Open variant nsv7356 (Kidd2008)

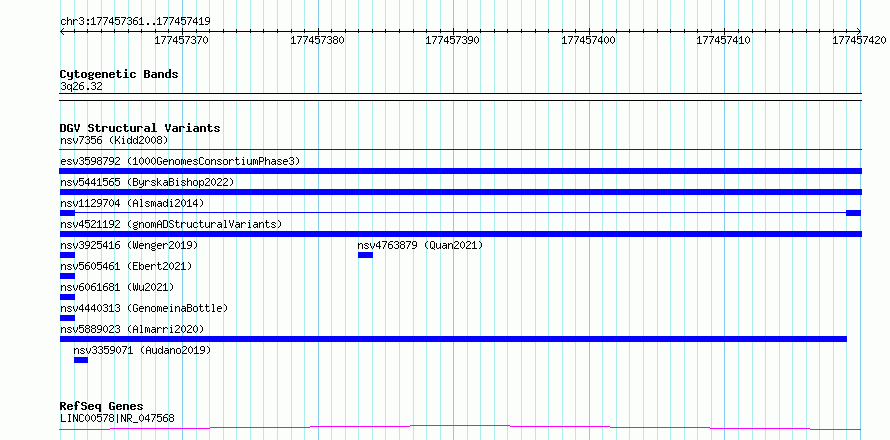114,140
